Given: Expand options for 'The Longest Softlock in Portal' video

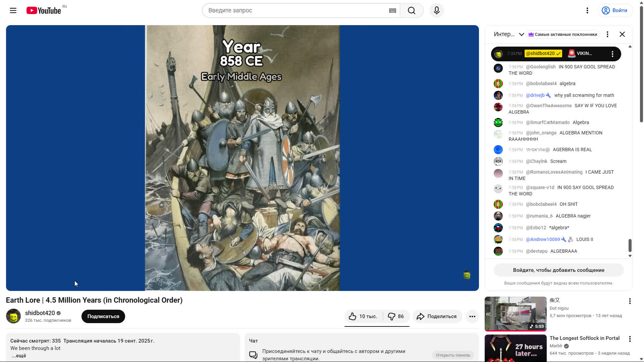Looking at the screenshot, I should (x=630, y=338).
